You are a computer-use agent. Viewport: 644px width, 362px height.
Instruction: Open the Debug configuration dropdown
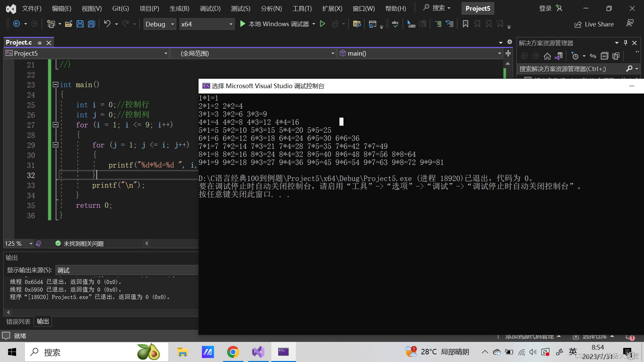pyautogui.click(x=172, y=24)
